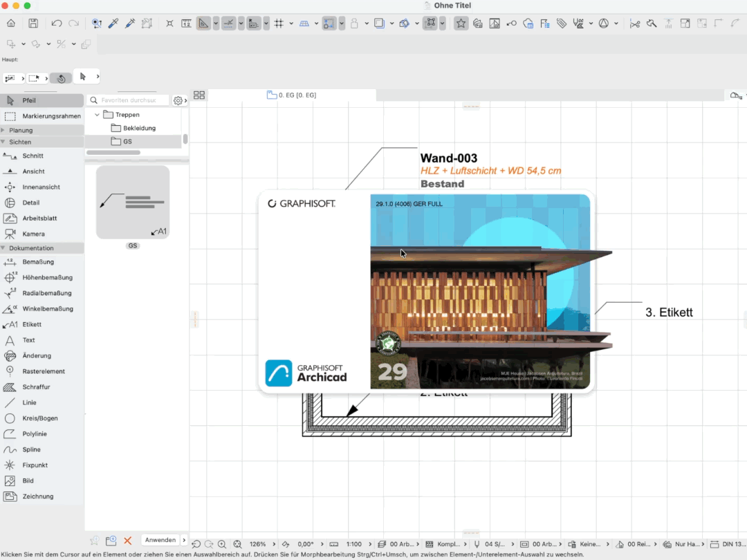This screenshot has width=747, height=560.
Task: Toggle the XY tracker button
Action: pyautogui.click(x=254, y=24)
